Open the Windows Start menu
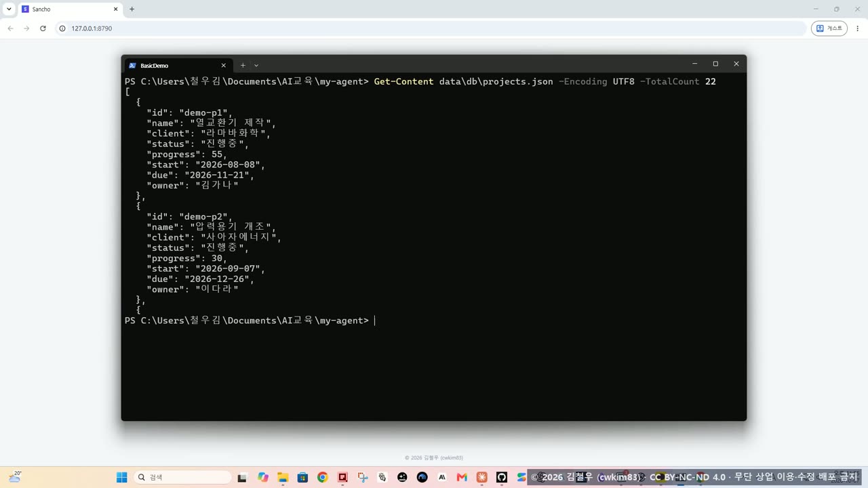The height and width of the screenshot is (488, 868). point(122,477)
